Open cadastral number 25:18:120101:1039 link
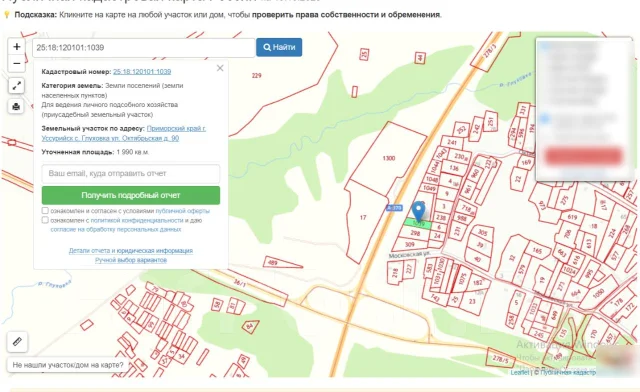The image size is (640, 392). coord(142,71)
